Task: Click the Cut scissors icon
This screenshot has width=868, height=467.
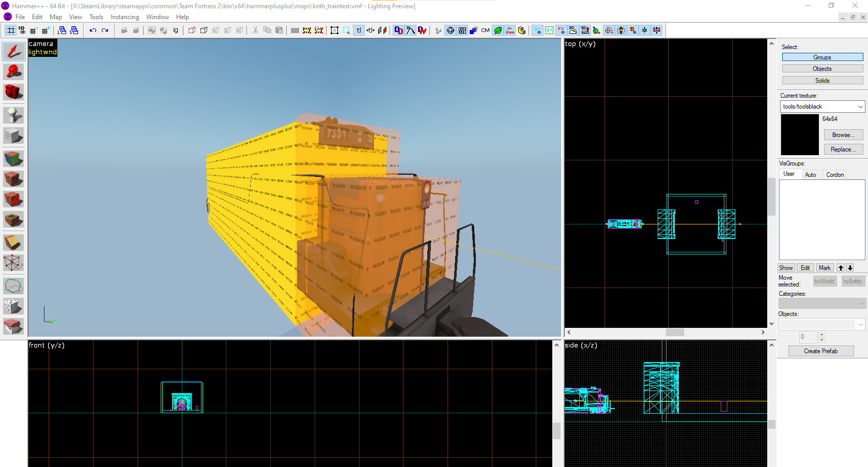Action: [255, 31]
